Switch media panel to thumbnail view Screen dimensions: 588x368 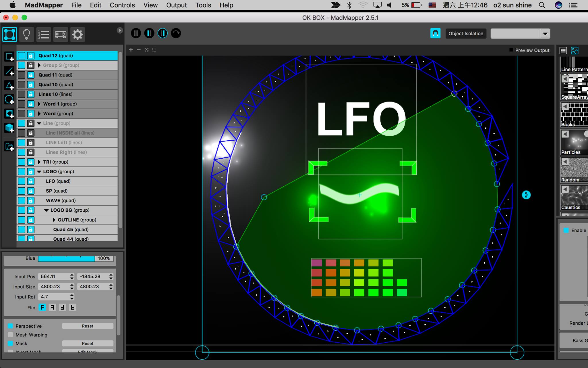point(575,51)
